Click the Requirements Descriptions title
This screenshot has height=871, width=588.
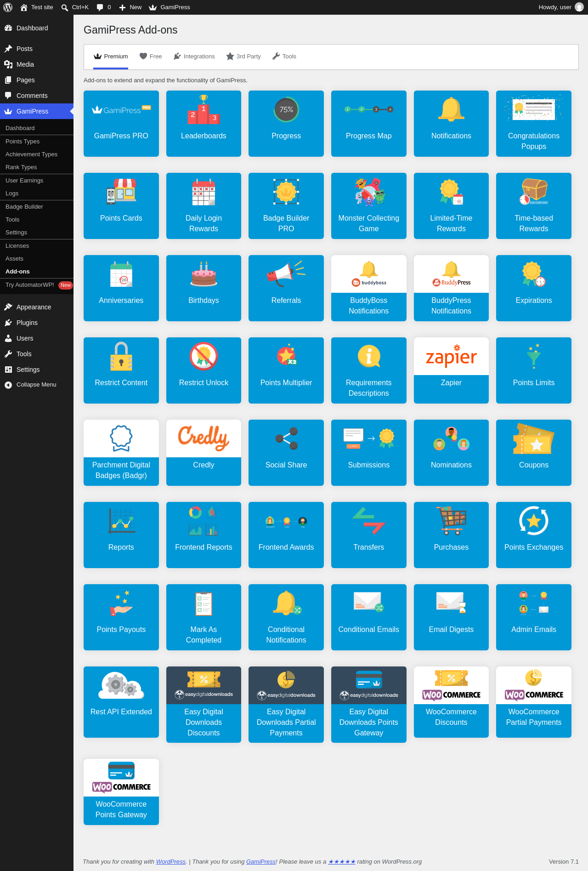(x=369, y=388)
